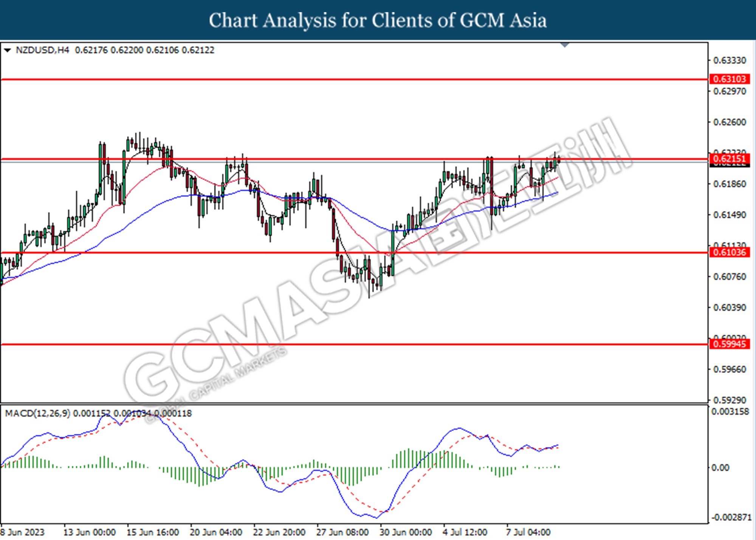The width and height of the screenshot is (756, 540).
Task: Click the chart shift marker triangle
Action: [565, 45]
